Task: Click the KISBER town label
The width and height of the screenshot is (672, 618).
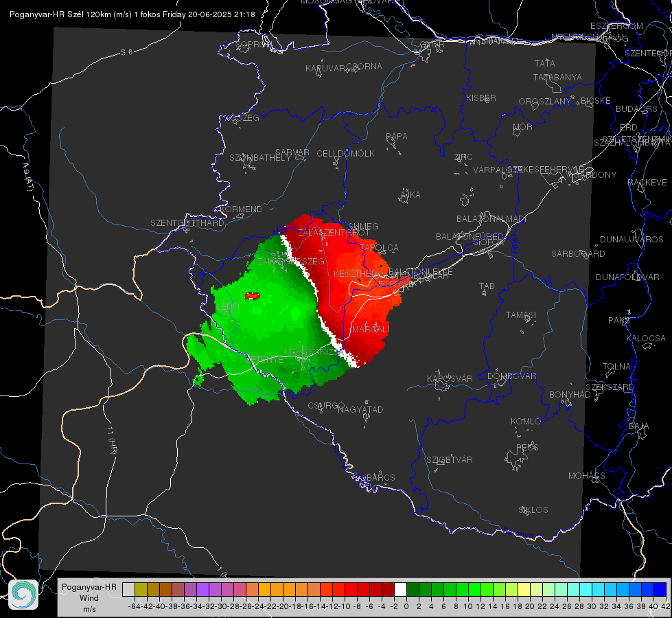Action: tap(481, 98)
